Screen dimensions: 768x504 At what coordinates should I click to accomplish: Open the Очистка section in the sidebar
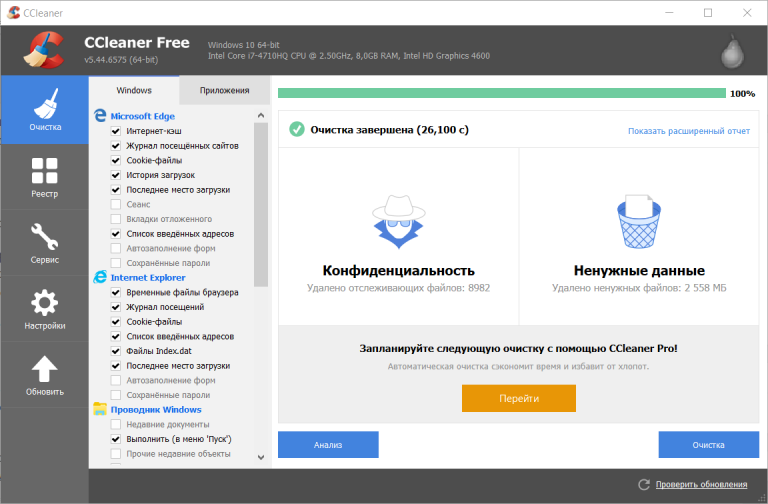[x=45, y=110]
